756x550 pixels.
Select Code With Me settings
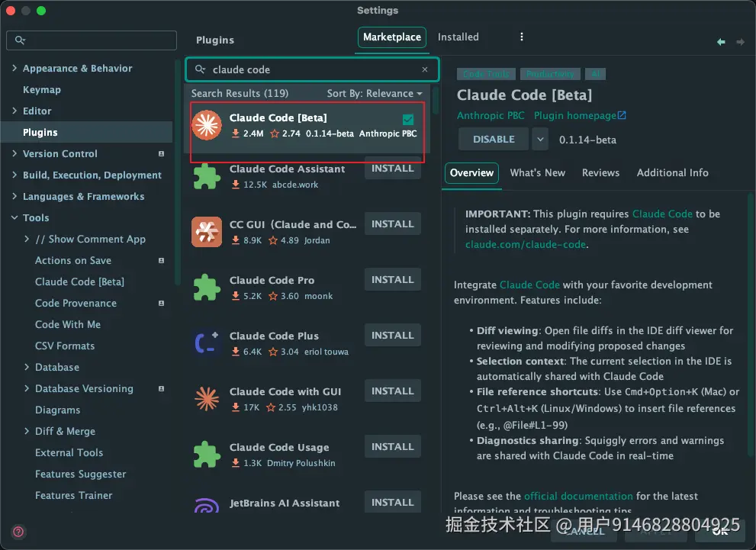[68, 324]
